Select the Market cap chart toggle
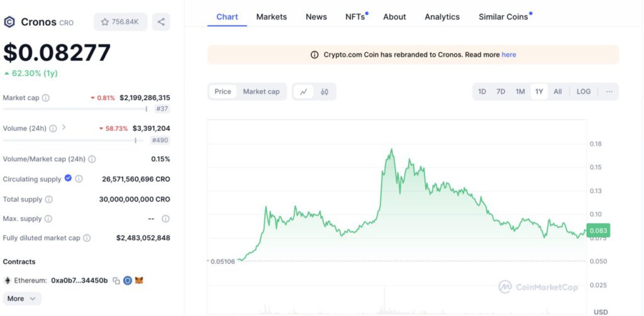Viewport: 644px width, 316px height. [261, 92]
